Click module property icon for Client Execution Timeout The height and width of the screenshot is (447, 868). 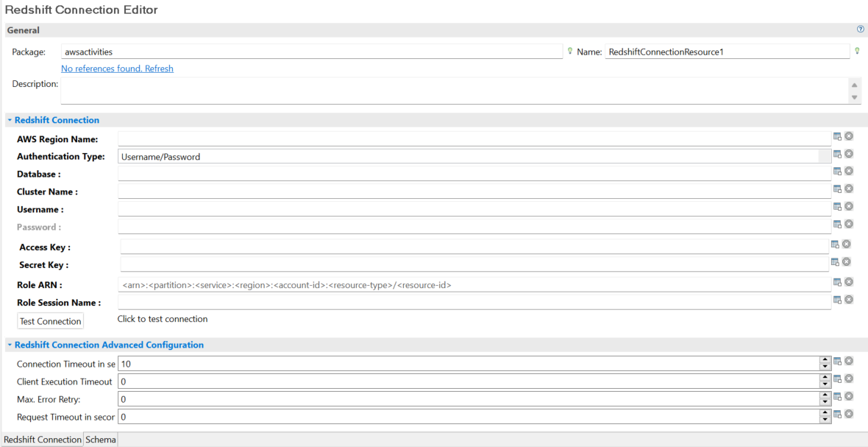coord(838,379)
